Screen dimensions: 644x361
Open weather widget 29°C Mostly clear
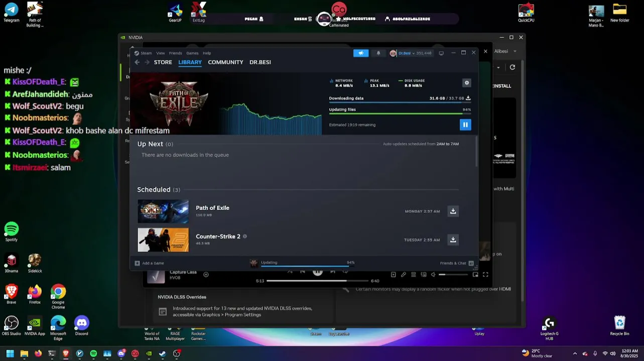537,353
